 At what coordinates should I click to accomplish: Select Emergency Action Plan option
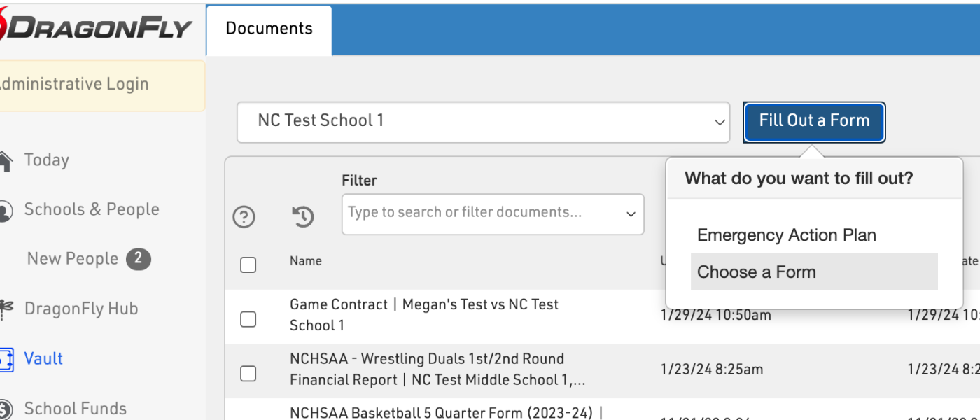(x=786, y=235)
